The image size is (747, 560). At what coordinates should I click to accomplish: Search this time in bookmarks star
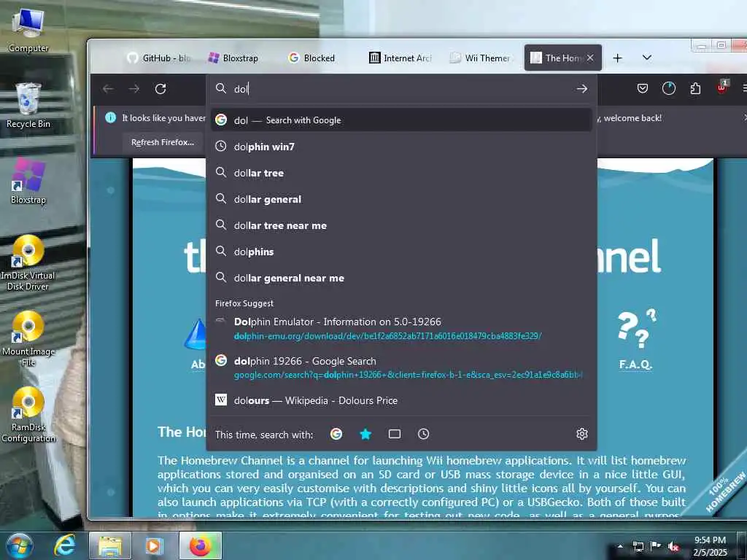[365, 434]
